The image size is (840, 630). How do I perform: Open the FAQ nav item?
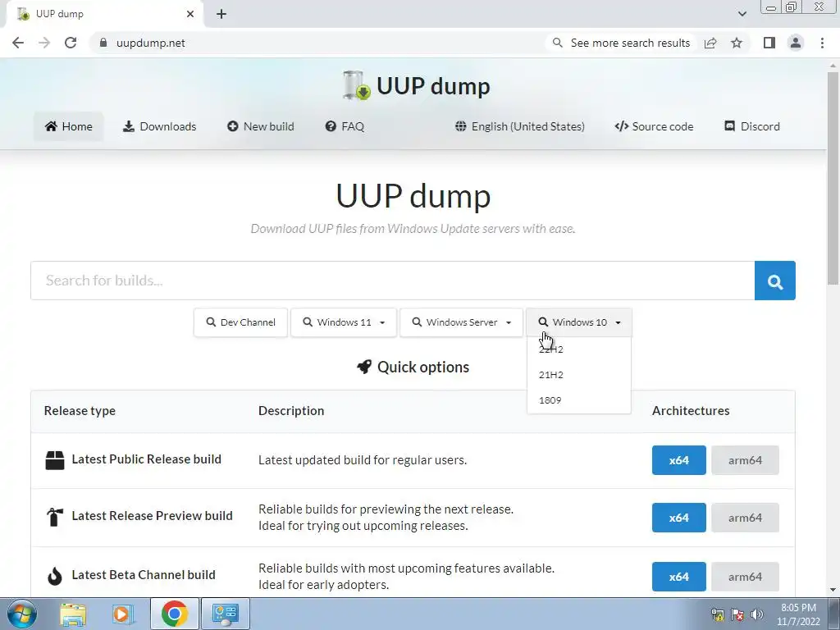(x=345, y=126)
